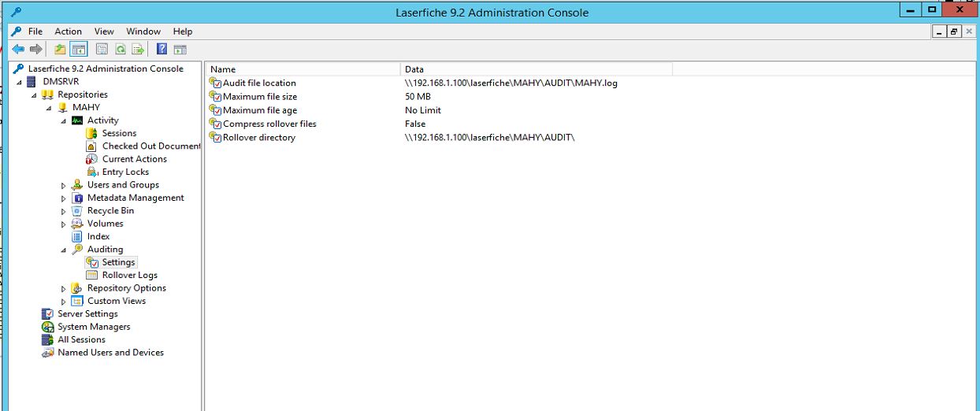This screenshot has height=411, width=980.
Task: Select the Custom Views tree item
Action: click(x=117, y=301)
